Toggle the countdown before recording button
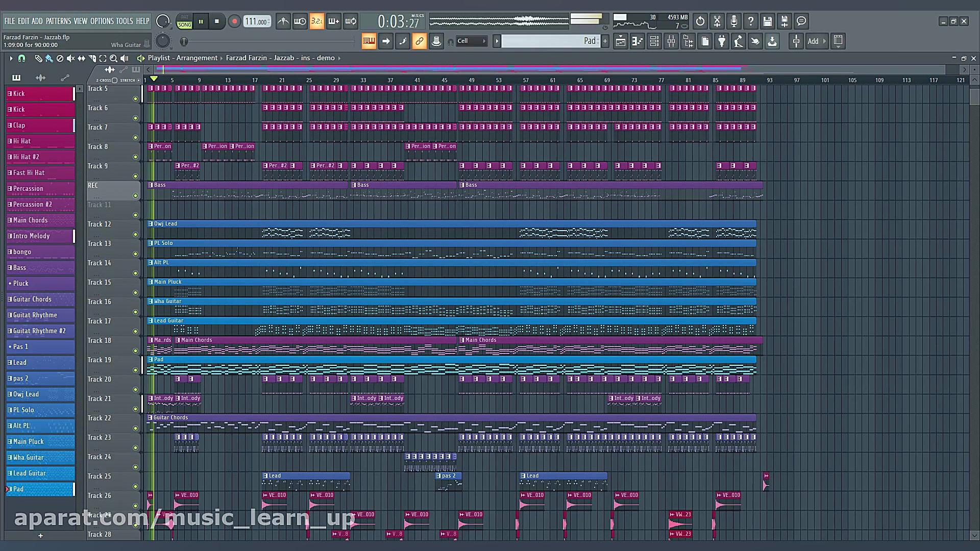980x551 pixels. pos(317,21)
